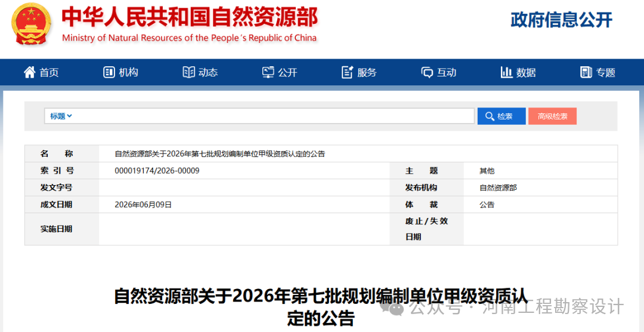Screen dimensions: 644x332
Task: Click the 政府信息公开 header text
Action: [562, 20]
